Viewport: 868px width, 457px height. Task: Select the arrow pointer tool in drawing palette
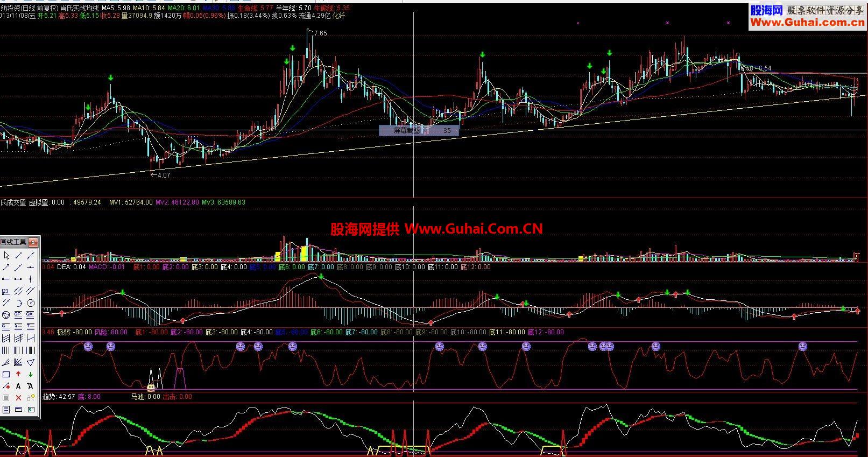6,256
